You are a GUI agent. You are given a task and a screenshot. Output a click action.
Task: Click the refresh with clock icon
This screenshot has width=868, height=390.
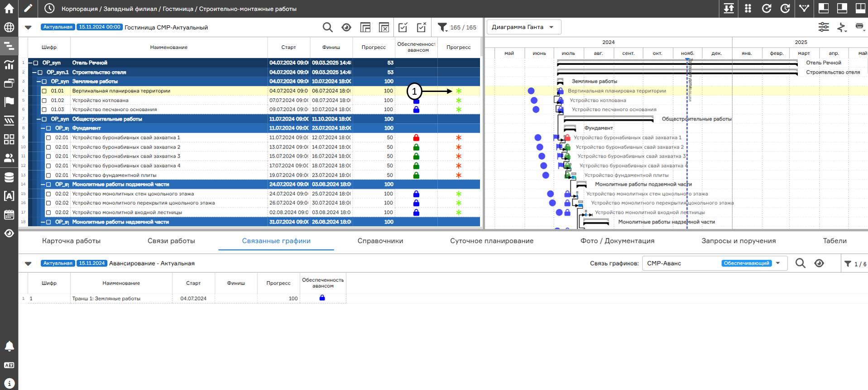pos(786,9)
